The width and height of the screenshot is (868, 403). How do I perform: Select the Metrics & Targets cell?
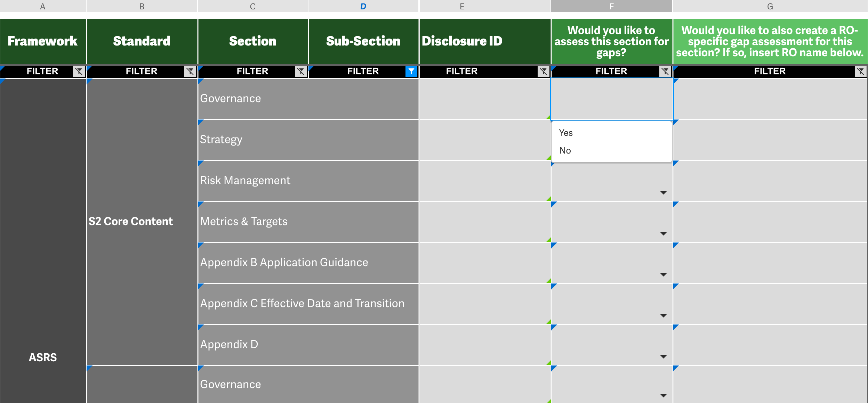308,222
